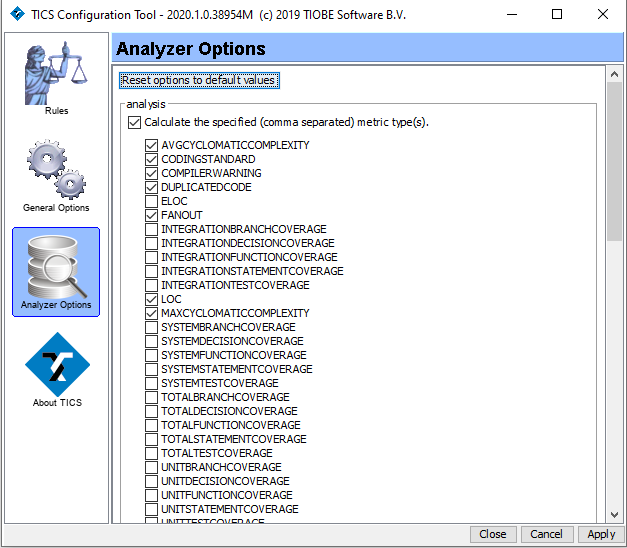Enable the SYSTEMTESTCOVERAGE checkbox
627x548 pixels.
[x=152, y=384]
